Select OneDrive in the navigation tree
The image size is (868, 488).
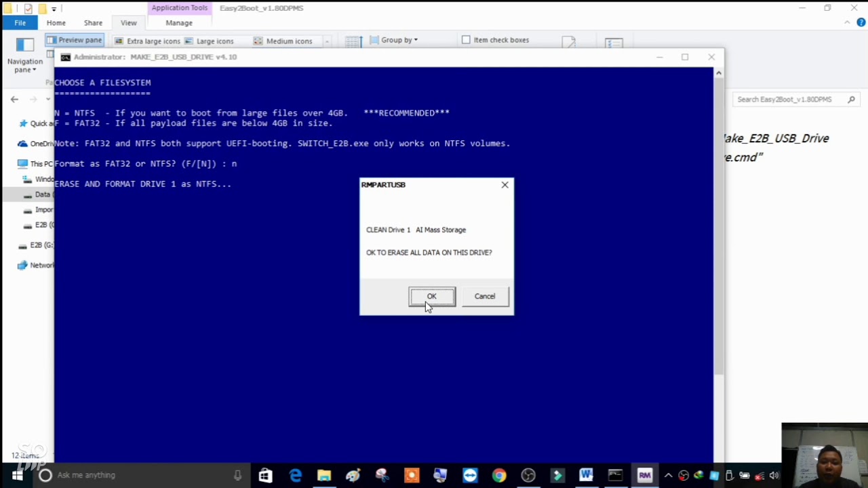point(36,144)
